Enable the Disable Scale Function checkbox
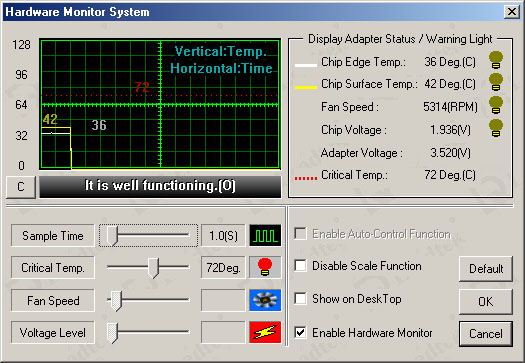 click(x=300, y=266)
